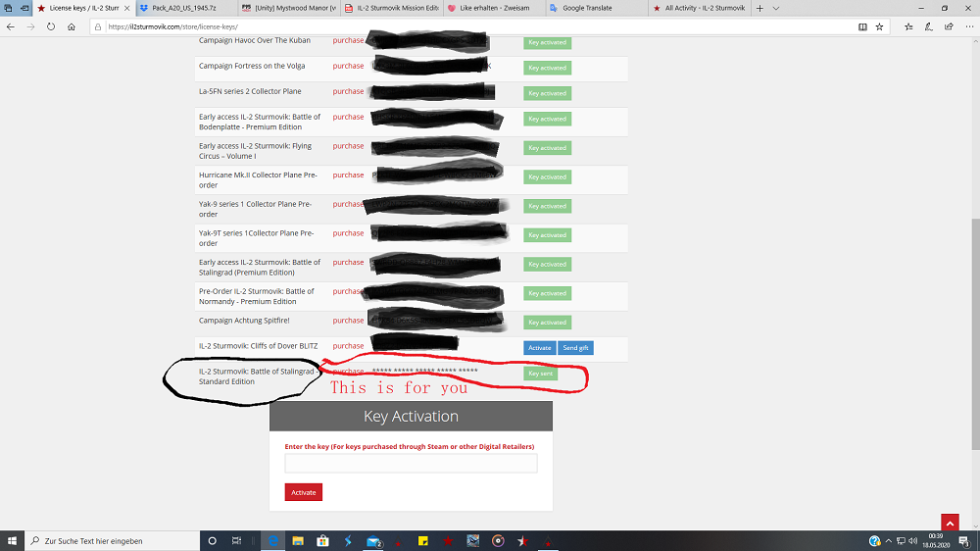Image resolution: width=980 pixels, height=551 pixels.
Task: Reload the license keys page
Action: [x=51, y=26]
